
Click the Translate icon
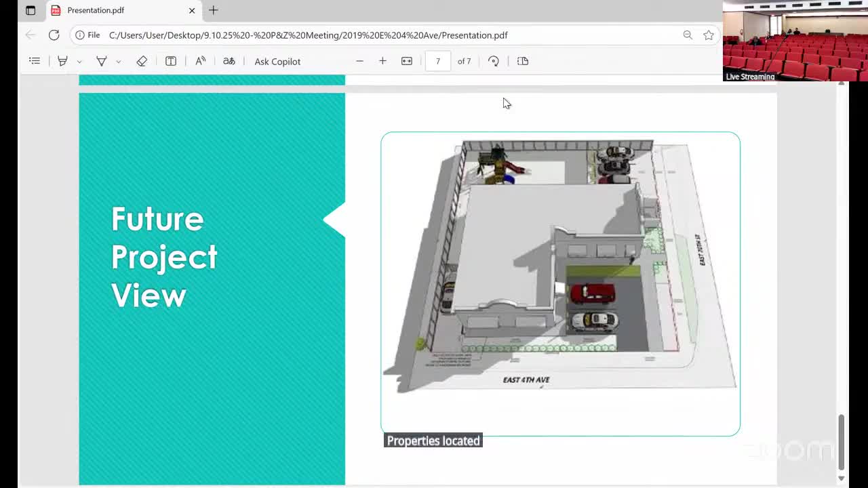pyautogui.click(x=229, y=61)
